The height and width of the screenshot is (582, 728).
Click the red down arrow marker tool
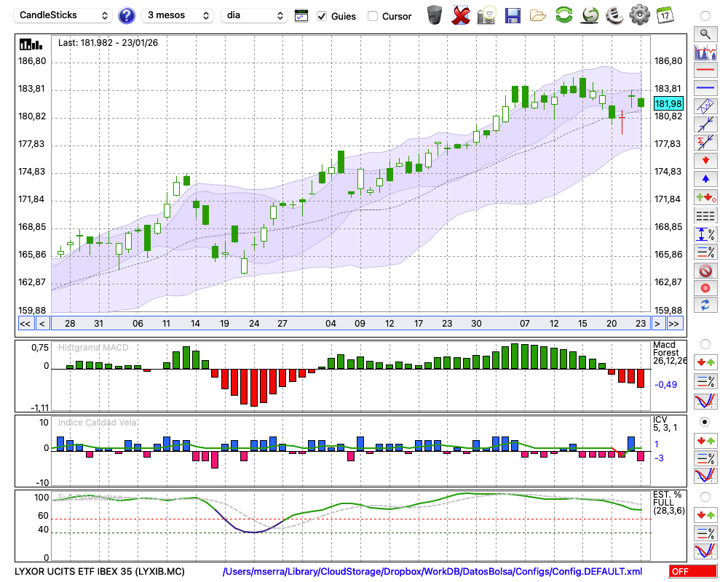point(705,161)
